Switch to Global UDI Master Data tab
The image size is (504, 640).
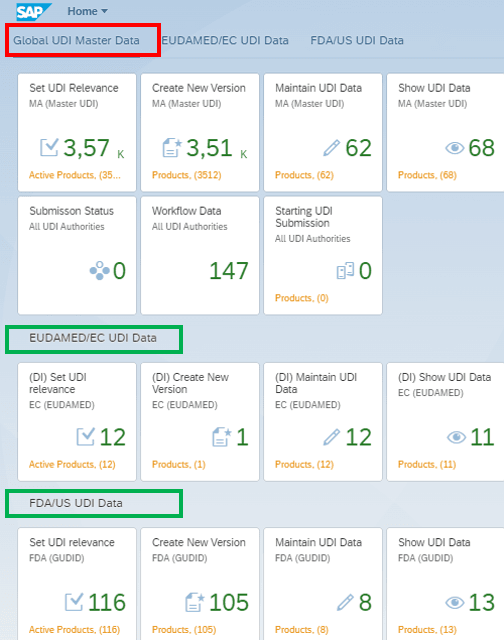[76, 40]
